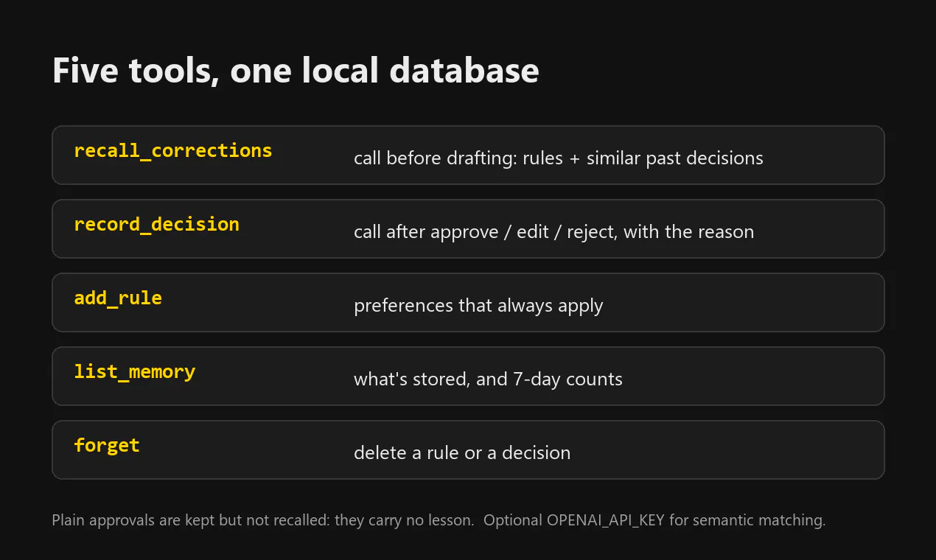936x560 pixels.
Task: Click the footnote sentence "Plain approvals are kept but not recalled"
Action: click(191, 520)
